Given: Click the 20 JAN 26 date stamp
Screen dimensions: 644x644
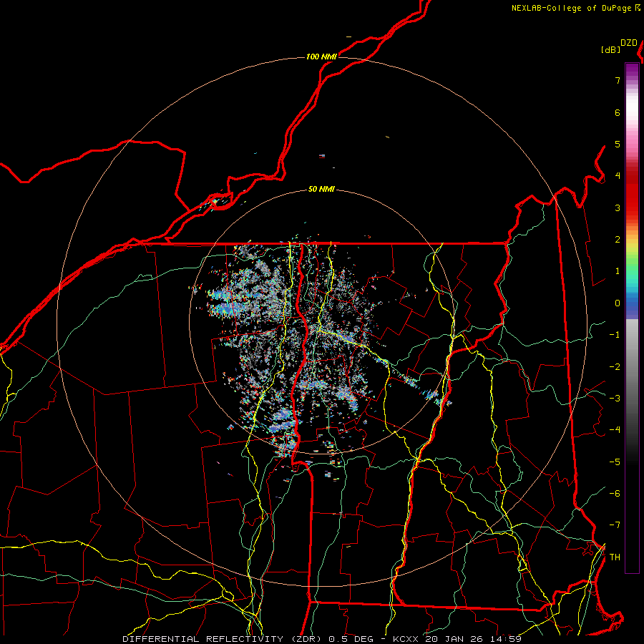Looking at the screenshot, I should [x=454, y=639].
